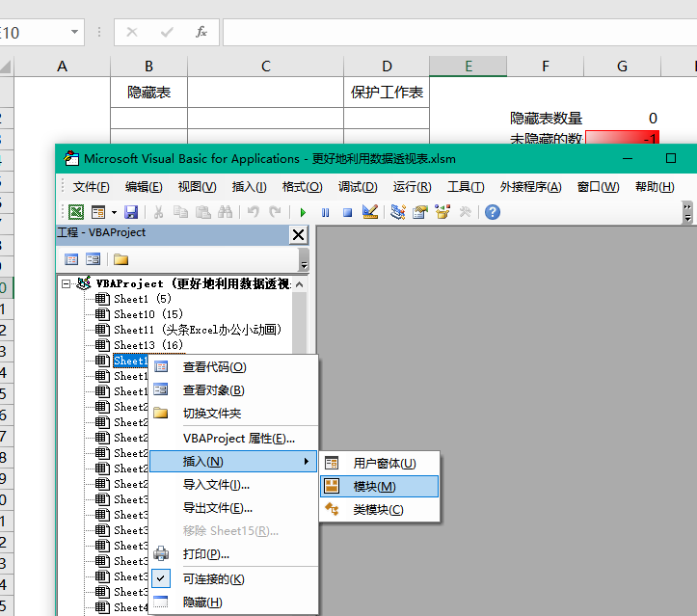Screen dimensions: 697x616
Task: Open the Properties Window toolbar icon
Action: (x=420, y=212)
